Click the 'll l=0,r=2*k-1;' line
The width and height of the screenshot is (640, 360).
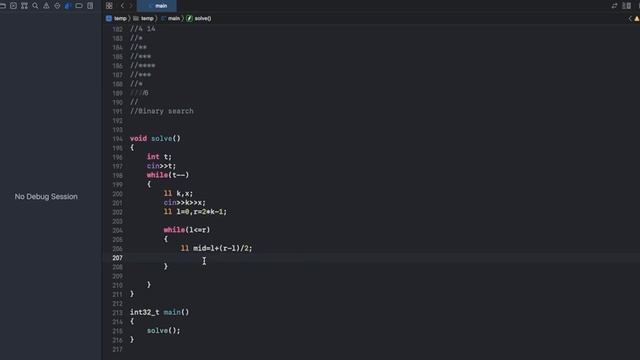[x=195, y=211]
